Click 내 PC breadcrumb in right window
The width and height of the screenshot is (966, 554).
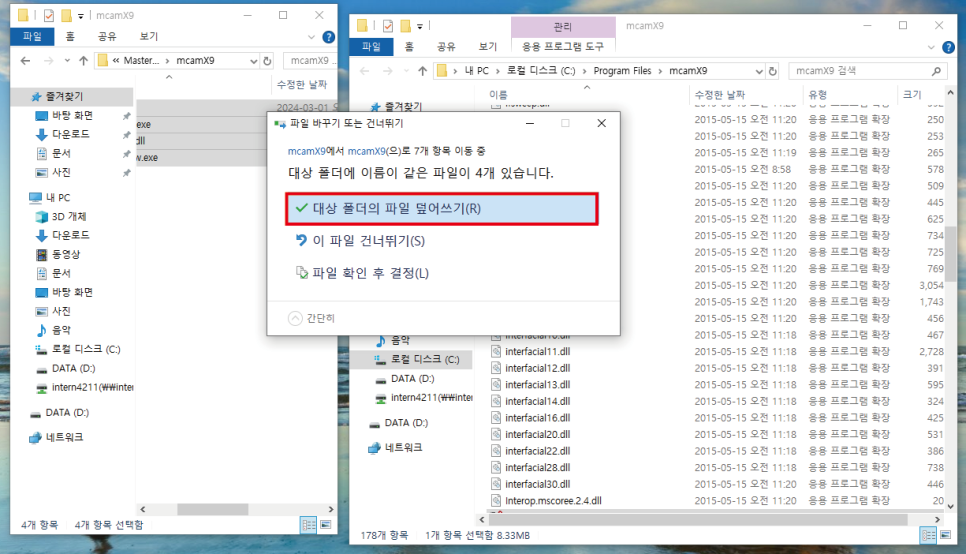click(x=476, y=71)
